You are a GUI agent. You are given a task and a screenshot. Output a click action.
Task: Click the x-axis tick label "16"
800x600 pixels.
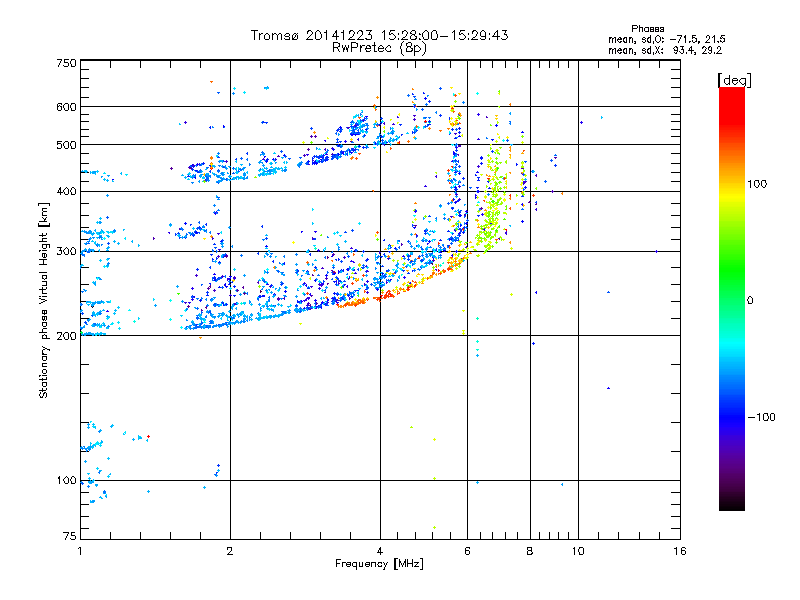pos(680,551)
